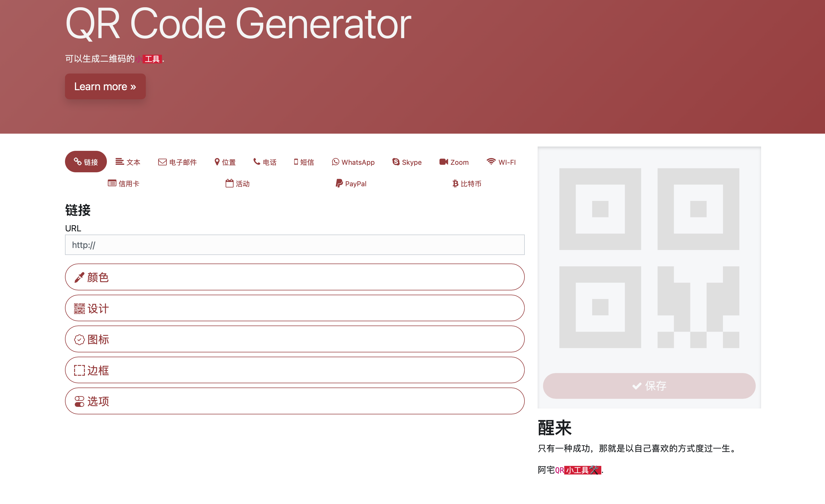Click the WI-FI signal icon
Viewport: 825px width, 504px height.
(491, 162)
